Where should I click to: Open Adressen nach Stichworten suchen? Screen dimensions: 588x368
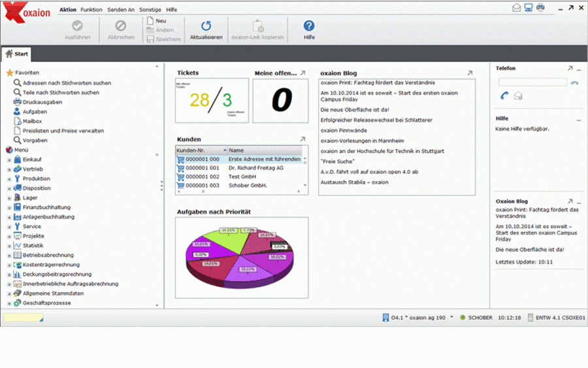pyautogui.click(x=67, y=83)
